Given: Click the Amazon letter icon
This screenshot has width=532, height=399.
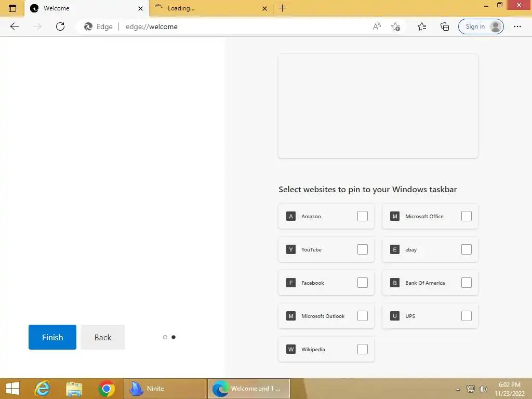Looking at the screenshot, I should pyautogui.click(x=291, y=216).
